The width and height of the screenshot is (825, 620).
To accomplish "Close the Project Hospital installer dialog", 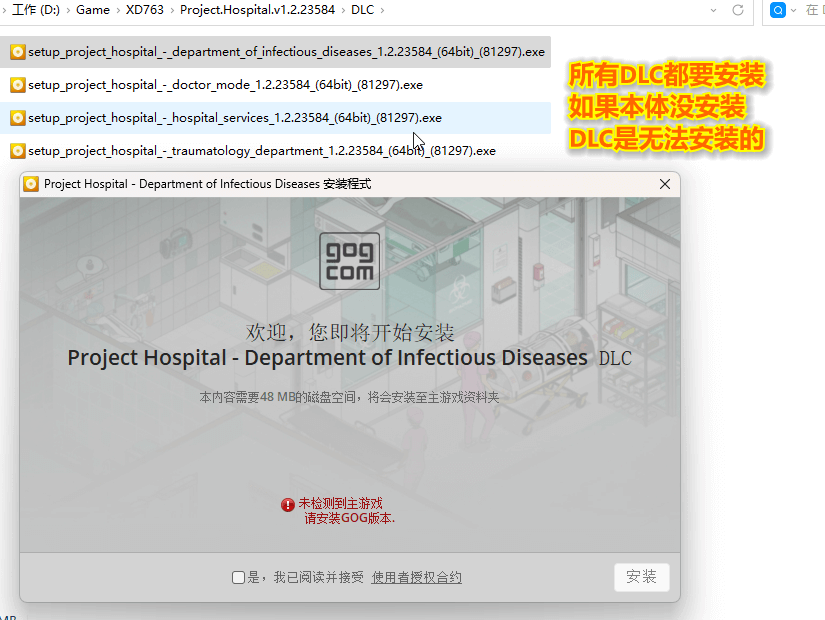I will point(664,184).
